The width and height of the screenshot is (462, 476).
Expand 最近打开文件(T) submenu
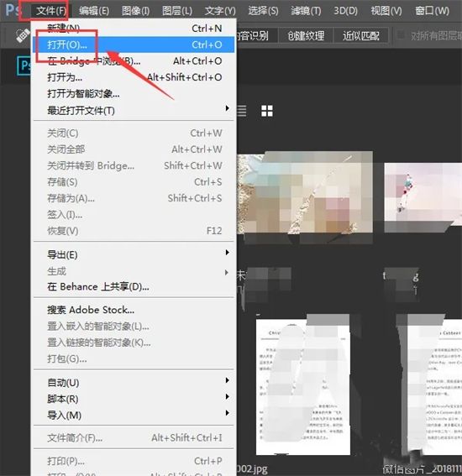(134, 110)
